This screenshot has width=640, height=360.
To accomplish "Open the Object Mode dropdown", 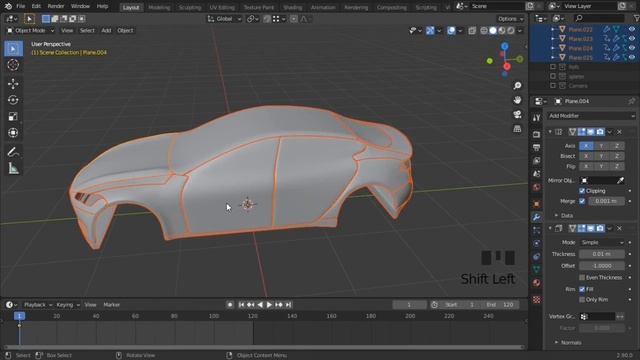I will [x=31, y=31].
